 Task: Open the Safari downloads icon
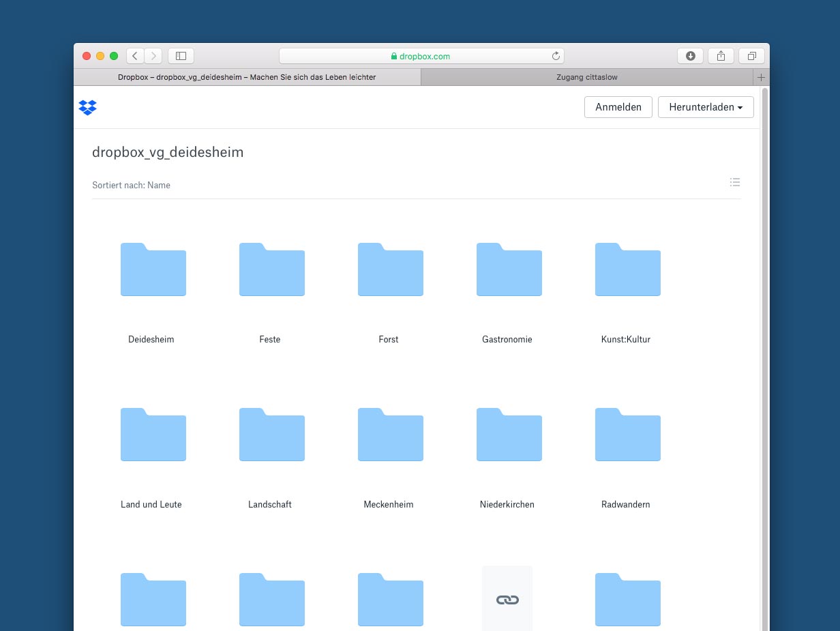click(690, 56)
